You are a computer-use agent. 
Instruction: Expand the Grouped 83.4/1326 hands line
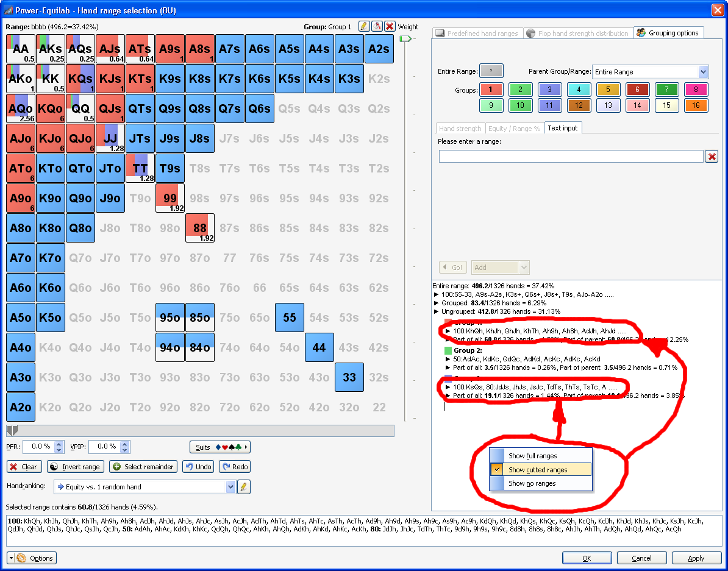pyautogui.click(x=435, y=303)
